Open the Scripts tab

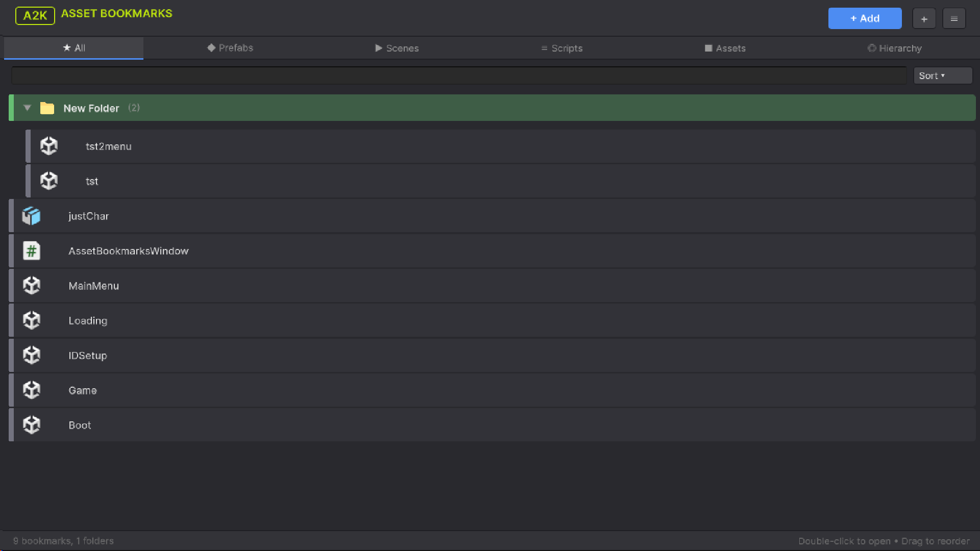(562, 48)
